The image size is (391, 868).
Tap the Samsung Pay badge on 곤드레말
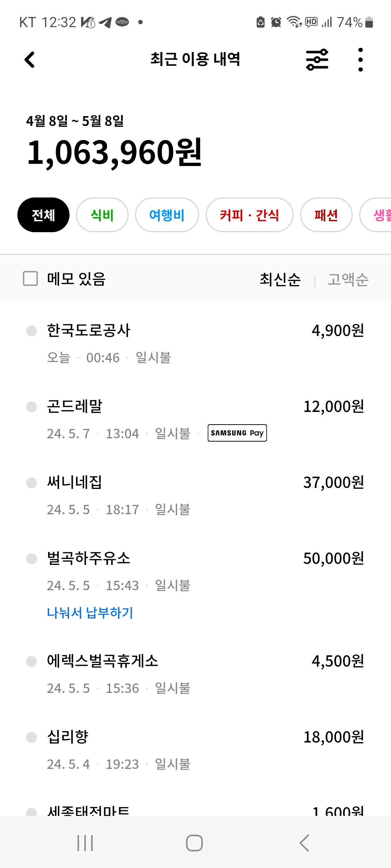point(237,433)
